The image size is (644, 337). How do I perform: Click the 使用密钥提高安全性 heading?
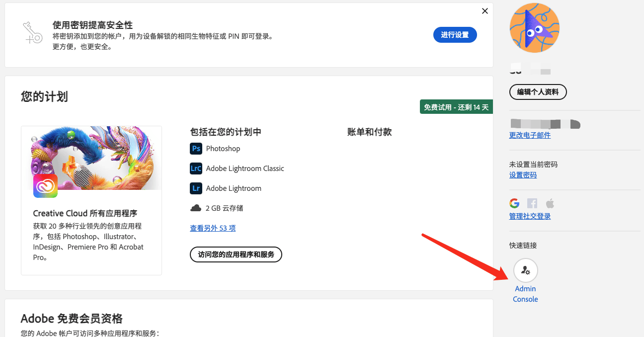point(92,25)
